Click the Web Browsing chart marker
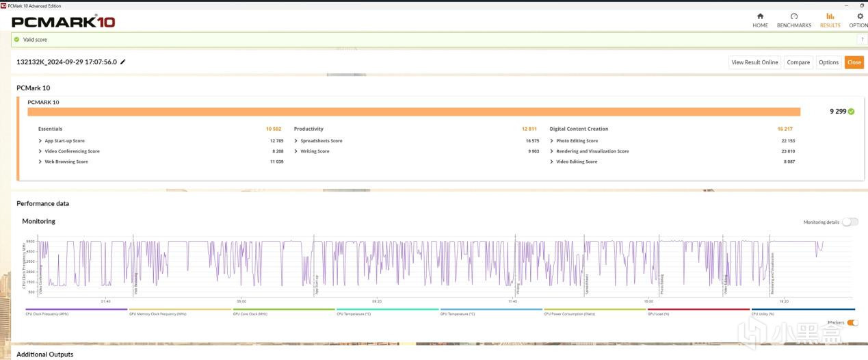Image resolution: width=868 pixels, height=360 pixels. tap(135, 284)
